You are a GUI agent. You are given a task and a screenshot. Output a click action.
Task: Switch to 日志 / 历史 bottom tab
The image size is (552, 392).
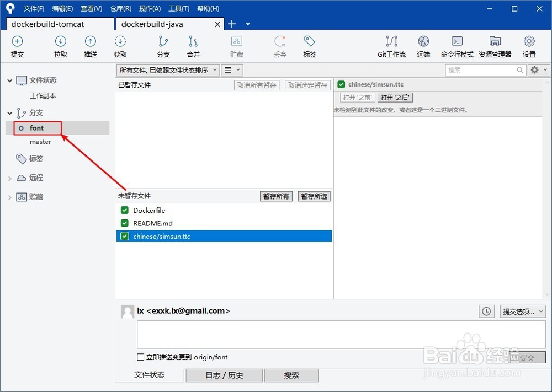coord(224,375)
